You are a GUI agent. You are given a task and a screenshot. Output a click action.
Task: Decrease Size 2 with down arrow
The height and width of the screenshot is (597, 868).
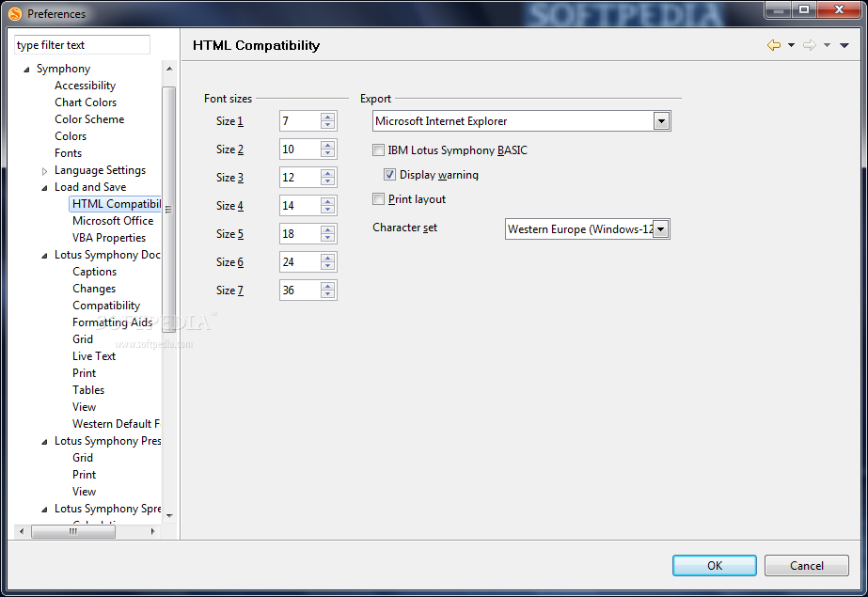tap(327, 153)
